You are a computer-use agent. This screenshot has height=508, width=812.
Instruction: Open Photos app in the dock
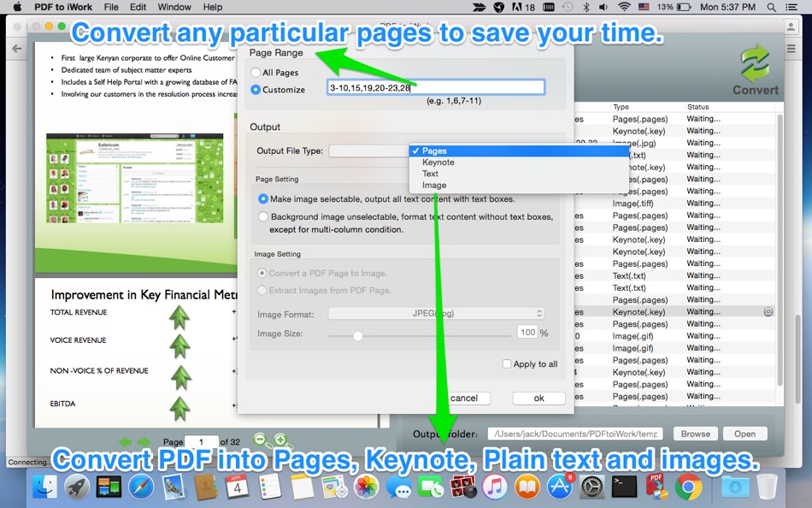366,487
